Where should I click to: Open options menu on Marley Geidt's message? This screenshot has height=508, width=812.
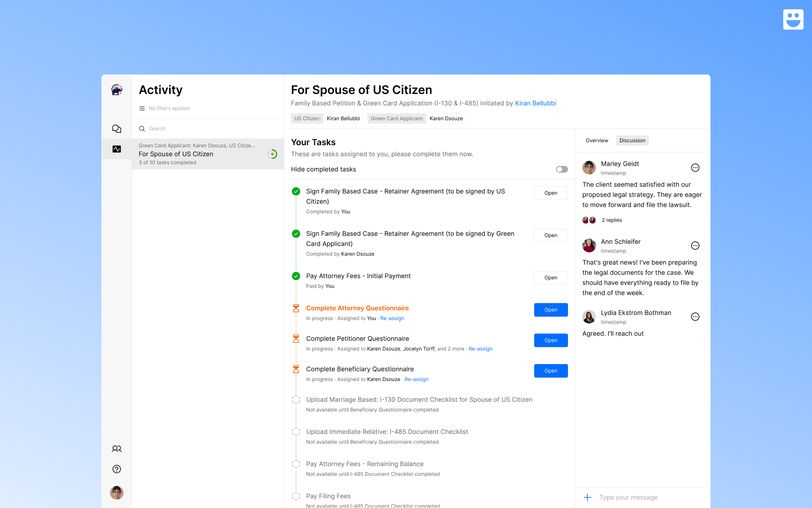(695, 168)
